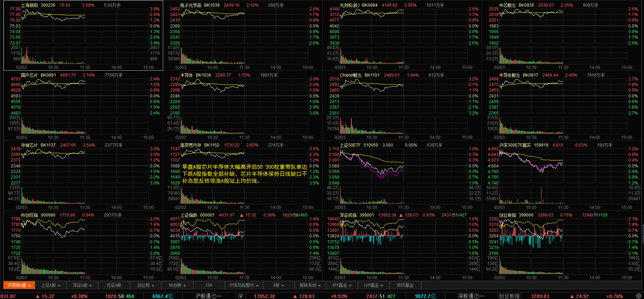Click the 13952.38 index value in status bar

264,296
